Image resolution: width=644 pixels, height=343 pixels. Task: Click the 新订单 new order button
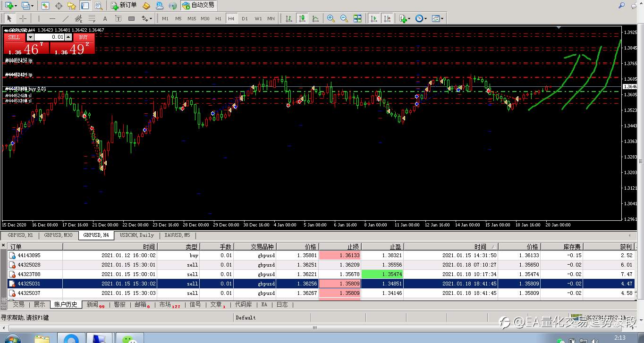124,6
